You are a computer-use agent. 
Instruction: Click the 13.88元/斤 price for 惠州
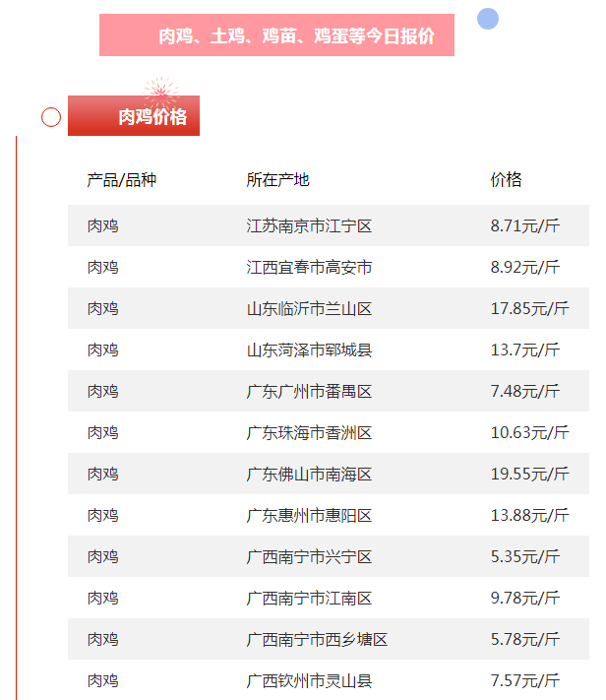529,516
